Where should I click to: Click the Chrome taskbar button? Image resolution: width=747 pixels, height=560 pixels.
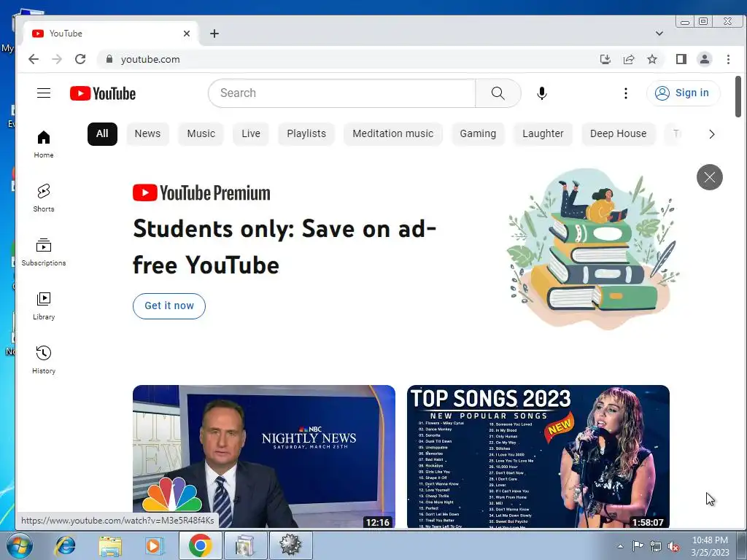200,545
